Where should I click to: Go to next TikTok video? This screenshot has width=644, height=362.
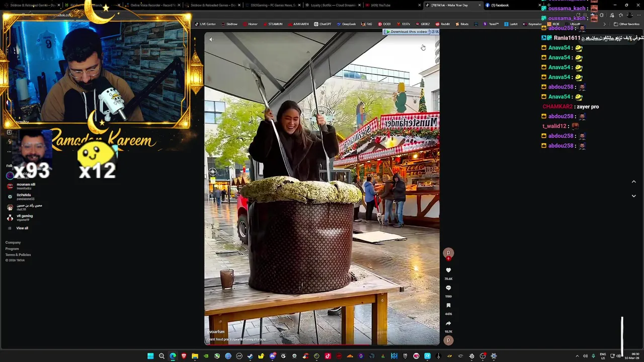click(x=633, y=196)
